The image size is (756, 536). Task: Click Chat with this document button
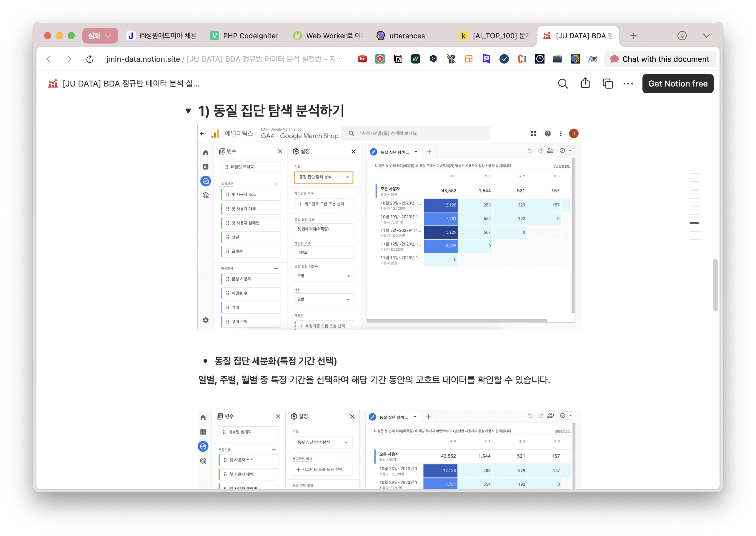point(660,59)
